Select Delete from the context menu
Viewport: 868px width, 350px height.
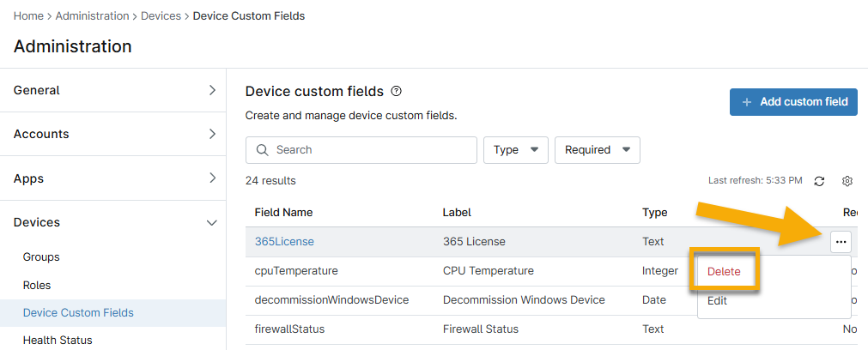724,272
